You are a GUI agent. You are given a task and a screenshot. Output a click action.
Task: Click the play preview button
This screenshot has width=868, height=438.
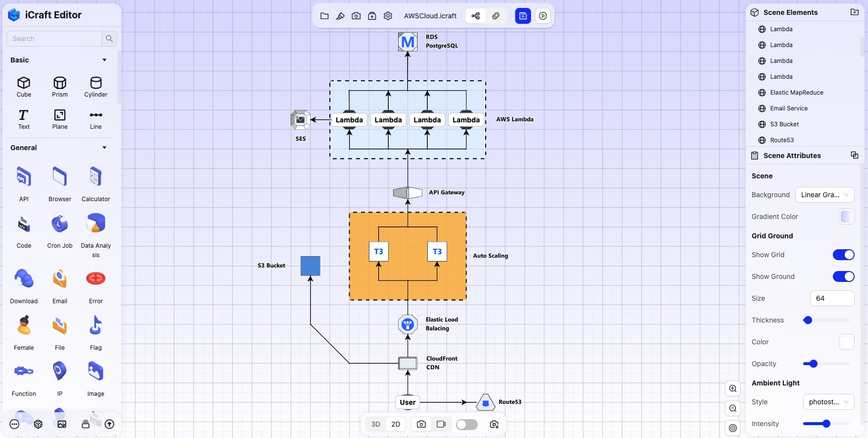click(x=543, y=16)
